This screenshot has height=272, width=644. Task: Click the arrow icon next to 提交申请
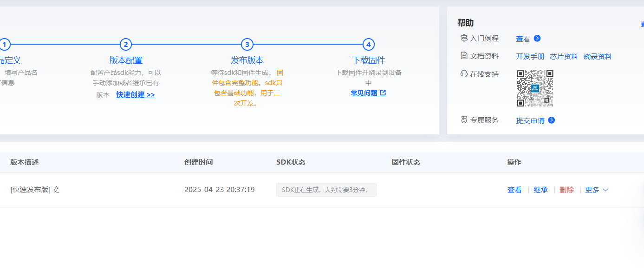coord(552,120)
